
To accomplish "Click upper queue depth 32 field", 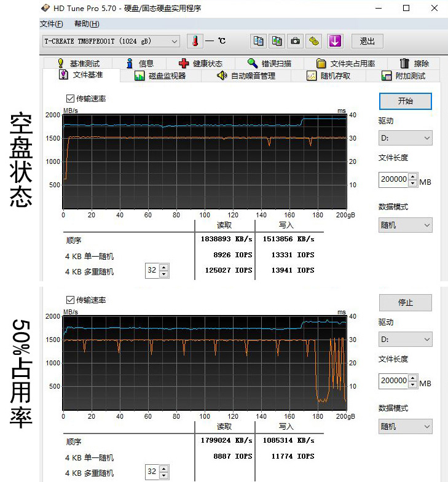I will [x=152, y=271].
